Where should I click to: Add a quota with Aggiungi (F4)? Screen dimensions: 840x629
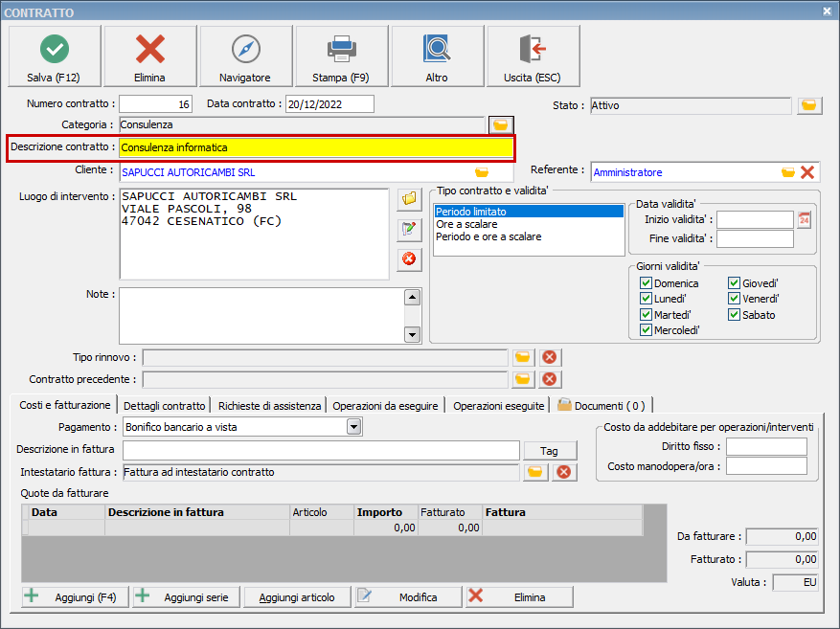point(76,596)
